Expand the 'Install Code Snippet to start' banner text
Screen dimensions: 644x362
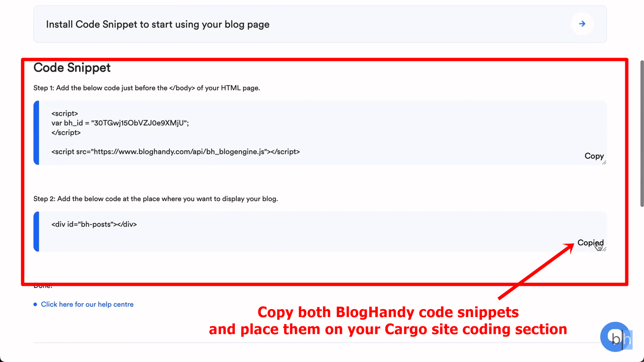click(x=158, y=25)
